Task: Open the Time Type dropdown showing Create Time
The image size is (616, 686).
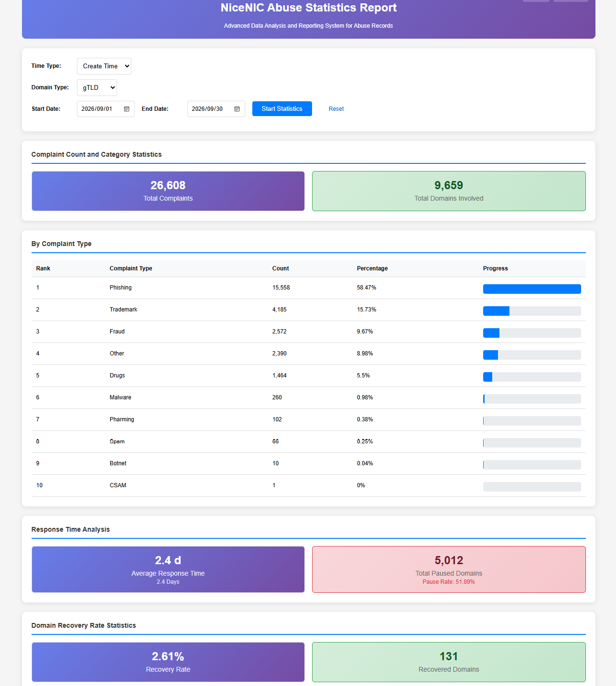Action: [104, 66]
